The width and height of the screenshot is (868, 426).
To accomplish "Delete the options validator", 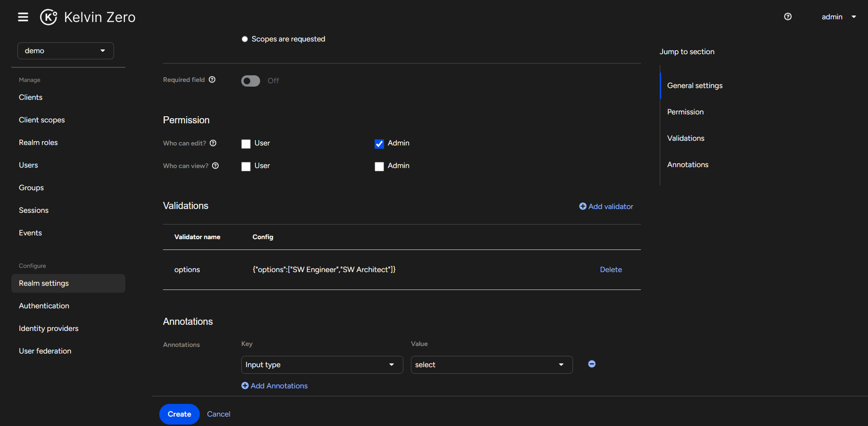I will click(x=611, y=269).
